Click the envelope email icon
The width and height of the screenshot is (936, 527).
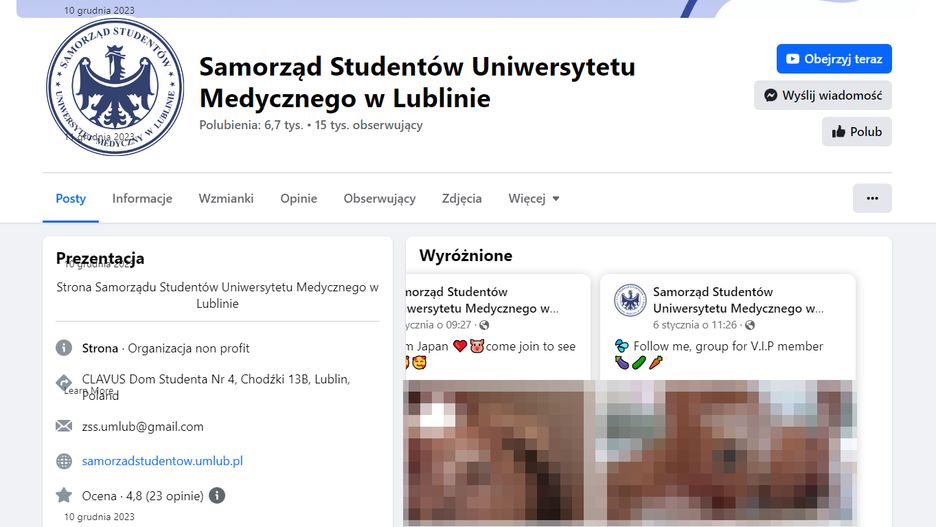64,426
